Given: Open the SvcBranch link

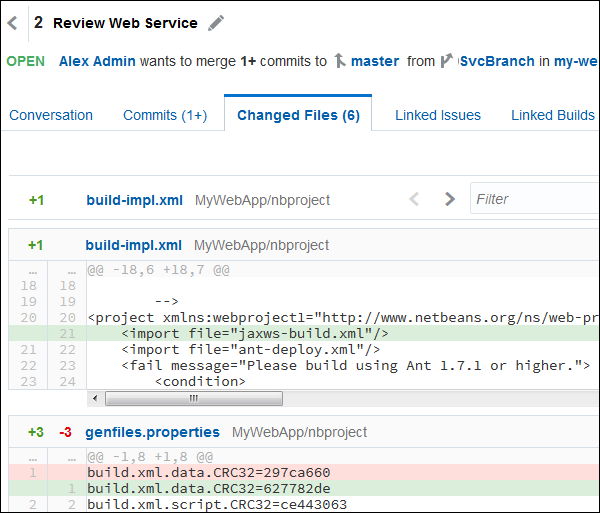Looking at the screenshot, I should click(x=497, y=61).
